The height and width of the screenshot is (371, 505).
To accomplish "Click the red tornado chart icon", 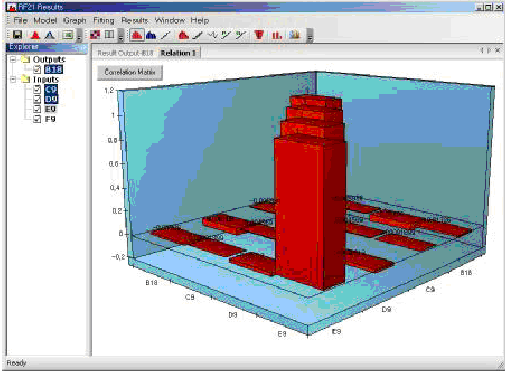I will (x=259, y=35).
